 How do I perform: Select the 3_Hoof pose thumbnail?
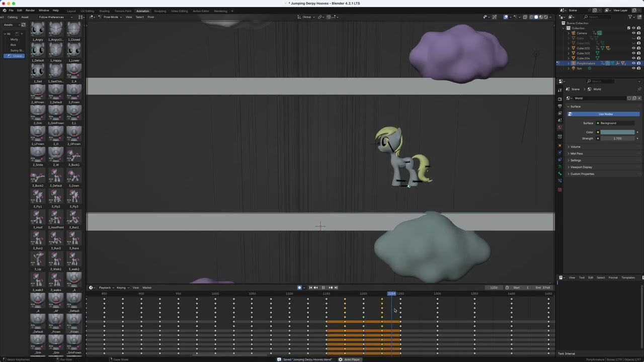pyautogui.click(x=38, y=219)
